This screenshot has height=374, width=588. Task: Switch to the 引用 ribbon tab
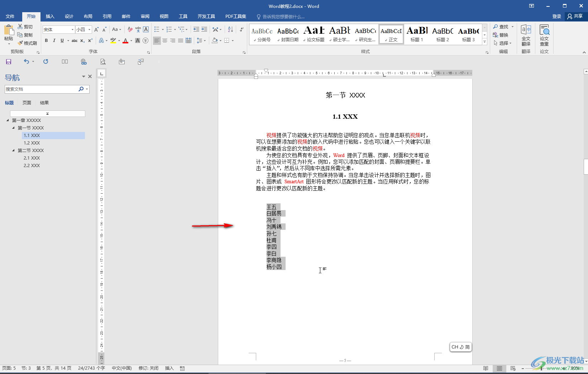click(107, 16)
